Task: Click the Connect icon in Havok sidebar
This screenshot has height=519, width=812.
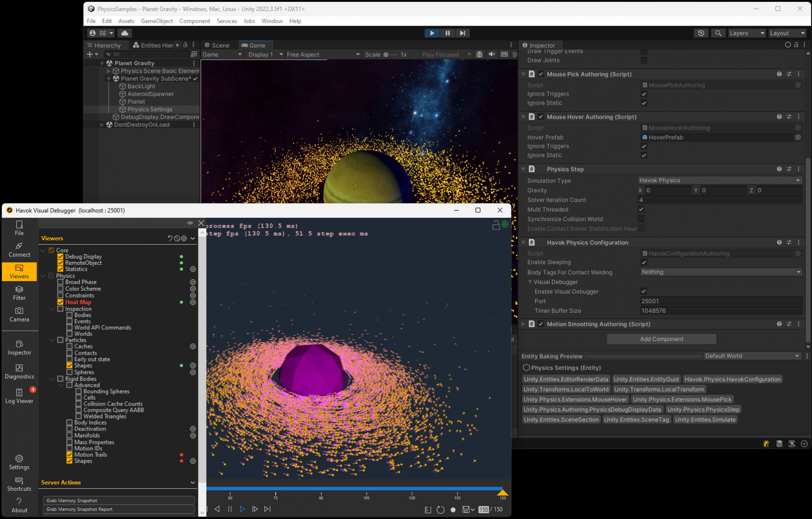Action: (19, 250)
